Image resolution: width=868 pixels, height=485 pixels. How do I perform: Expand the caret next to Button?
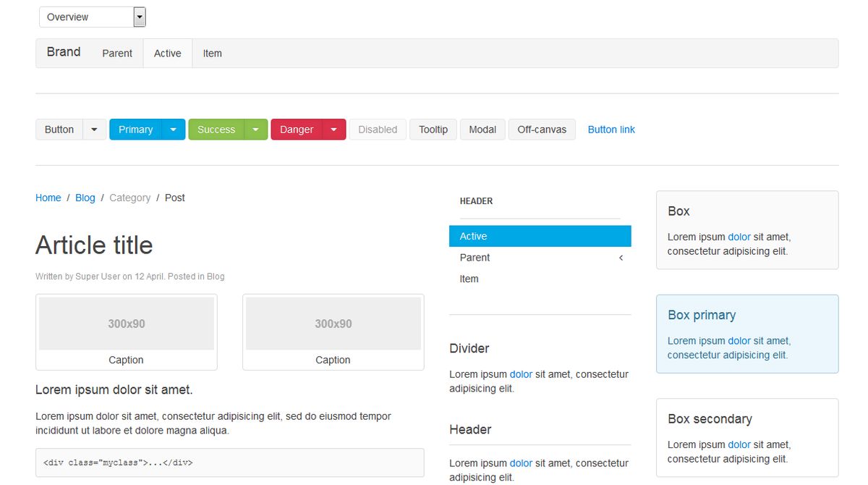click(95, 130)
